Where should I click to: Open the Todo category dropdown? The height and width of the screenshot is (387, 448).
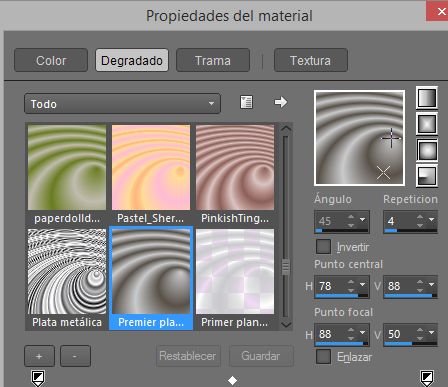(x=122, y=104)
